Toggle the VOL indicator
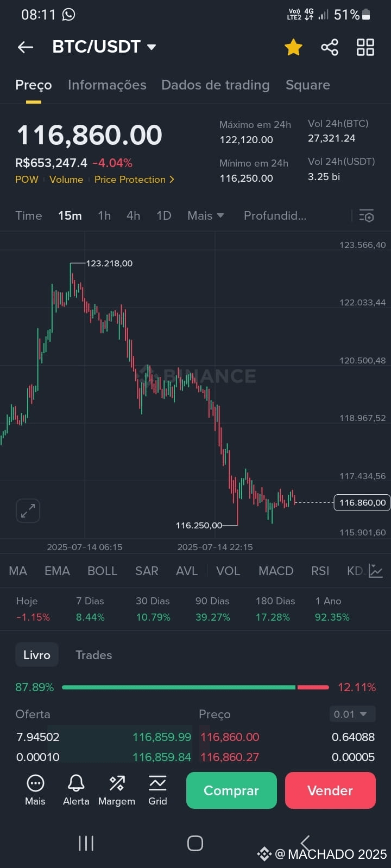This screenshot has height=868, width=391. (228, 571)
